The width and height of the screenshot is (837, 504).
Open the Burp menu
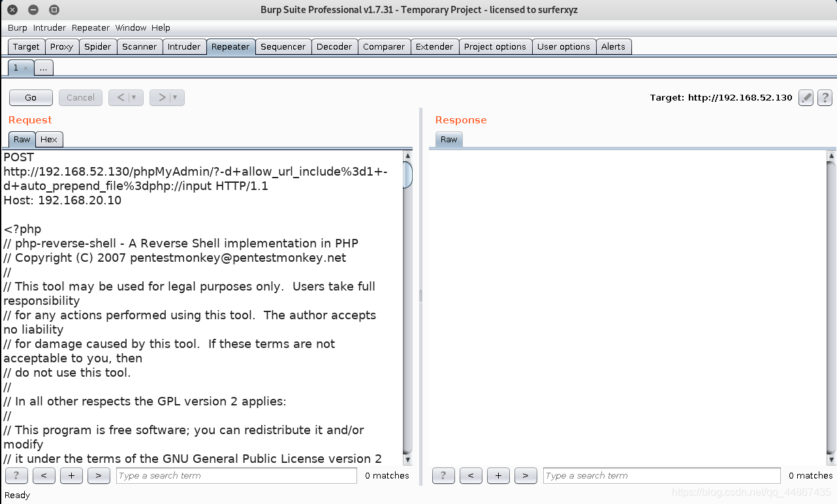point(18,27)
